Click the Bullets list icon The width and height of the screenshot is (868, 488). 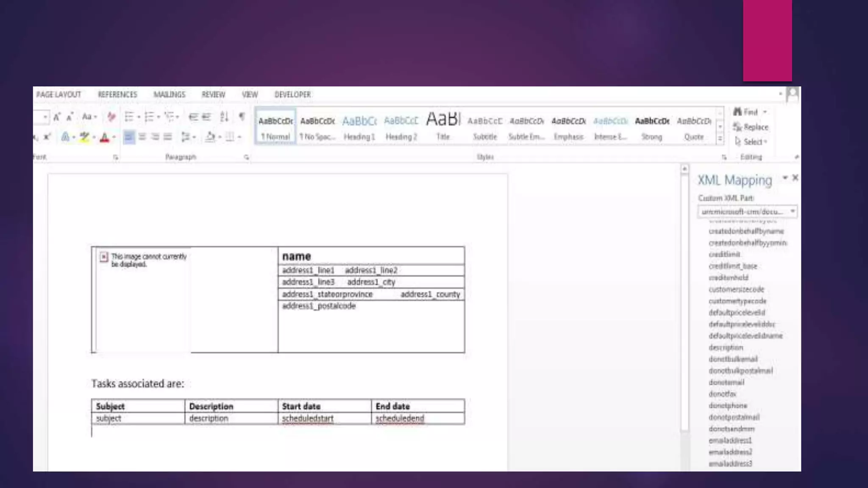[129, 116]
